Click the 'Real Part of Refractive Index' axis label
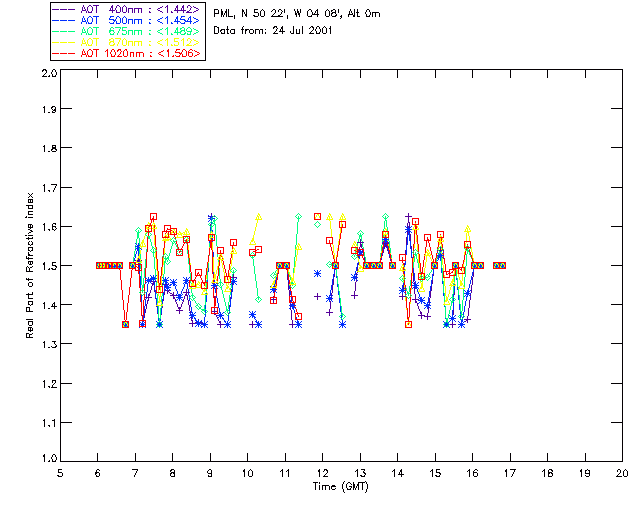The height and width of the screenshot is (512, 640). [31, 265]
